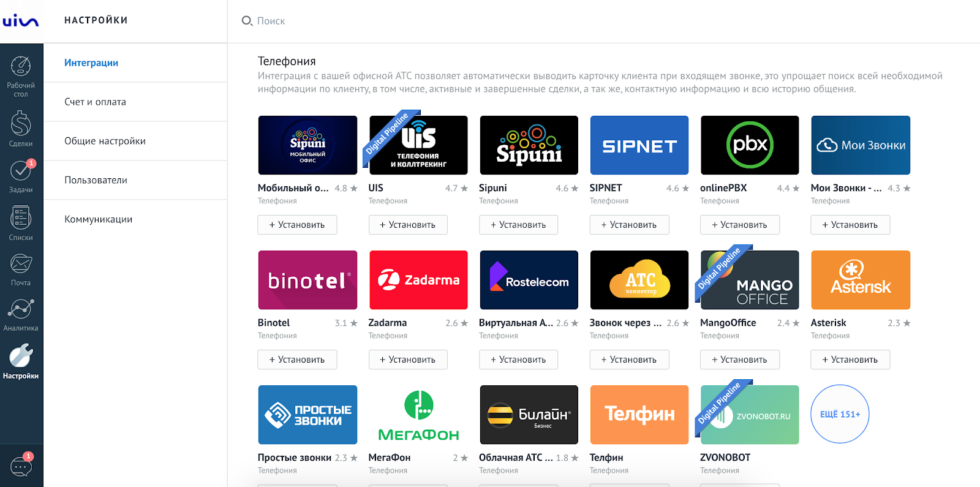This screenshot has height=487, width=980.
Task: Open the Сделки dollar icon
Action: coord(21,129)
